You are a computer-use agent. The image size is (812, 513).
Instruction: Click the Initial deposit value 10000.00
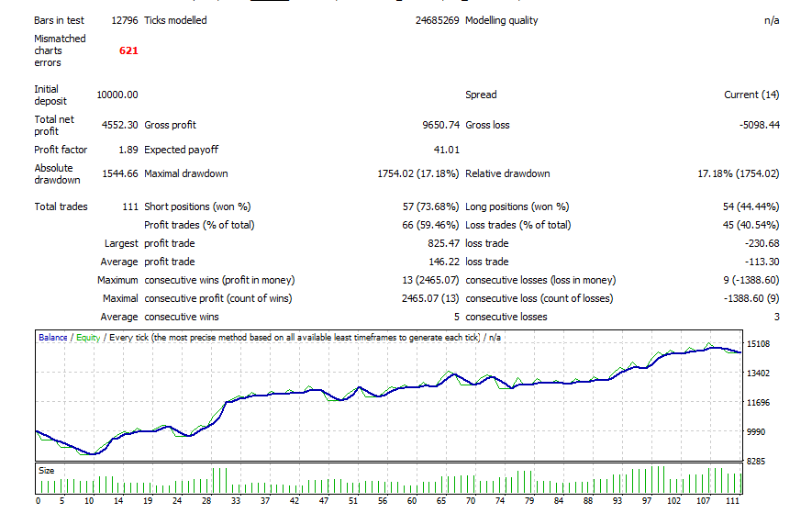[x=117, y=95]
